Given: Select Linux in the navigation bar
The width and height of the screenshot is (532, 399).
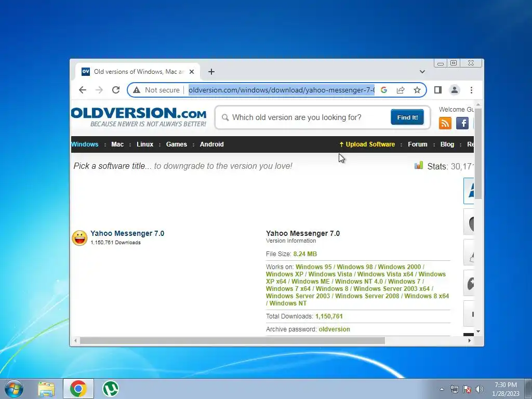Looking at the screenshot, I should 145,144.
